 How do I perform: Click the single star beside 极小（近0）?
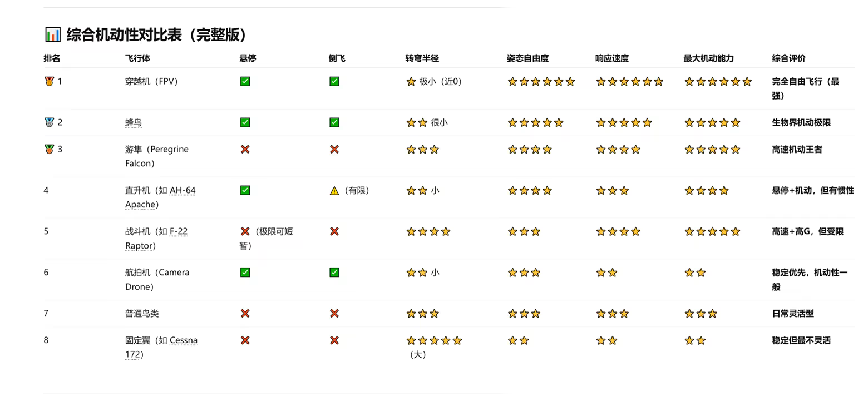pos(411,81)
